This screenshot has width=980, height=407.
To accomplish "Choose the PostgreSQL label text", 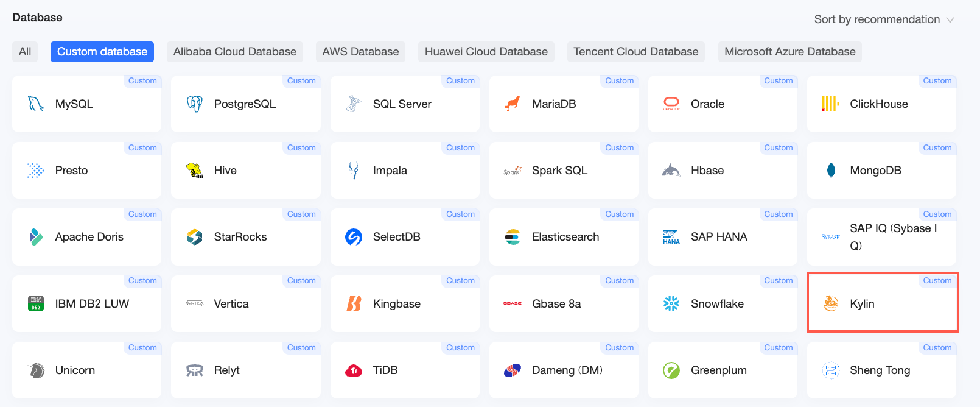I will click(245, 104).
